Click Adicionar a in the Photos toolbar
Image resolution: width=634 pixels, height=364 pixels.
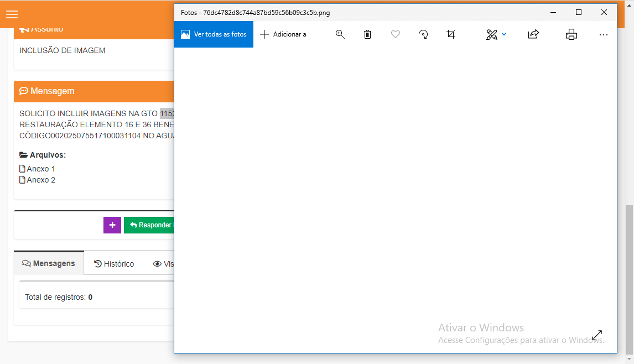[283, 34]
